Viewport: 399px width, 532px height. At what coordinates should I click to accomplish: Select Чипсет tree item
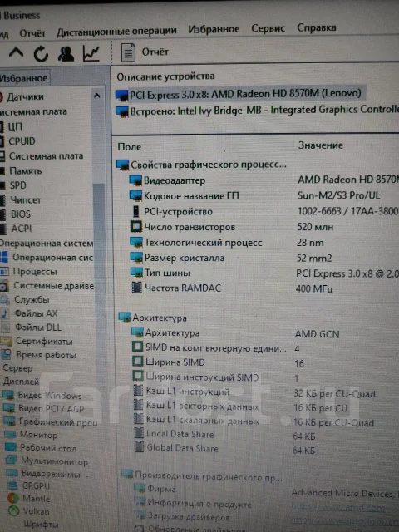[26, 200]
